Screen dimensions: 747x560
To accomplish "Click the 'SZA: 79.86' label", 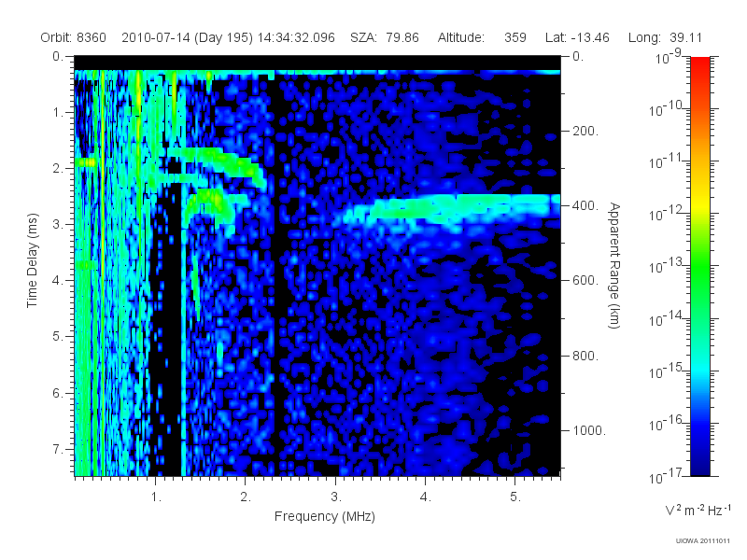I will point(385,37).
